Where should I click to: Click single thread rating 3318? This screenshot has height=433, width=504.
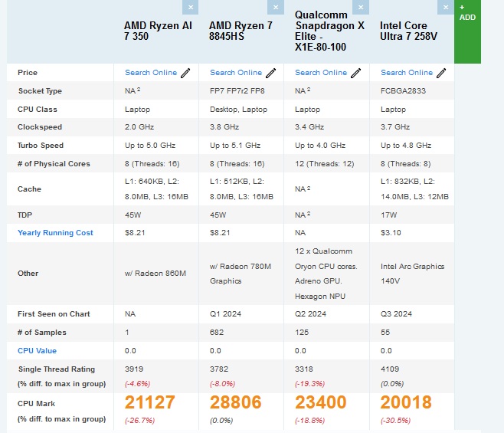[304, 369]
